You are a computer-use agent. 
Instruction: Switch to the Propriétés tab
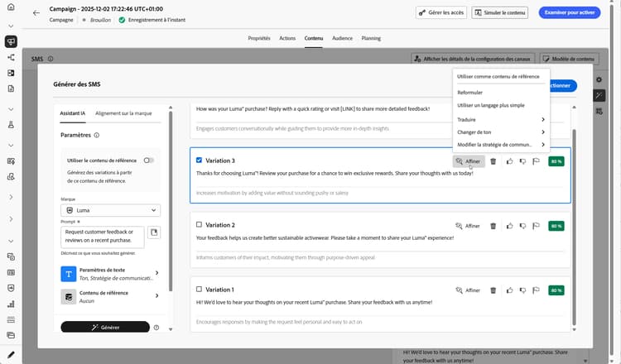click(x=259, y=38)
